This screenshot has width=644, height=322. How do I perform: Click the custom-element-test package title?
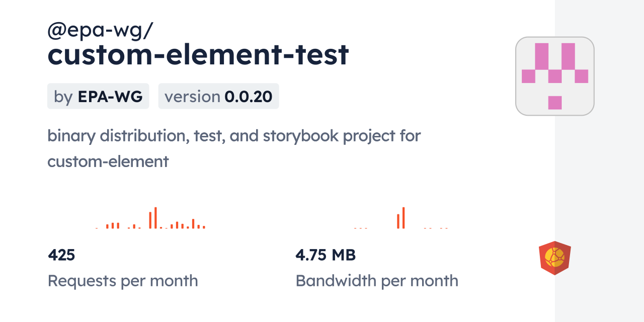pyautogui.click(x=198, y=55)
